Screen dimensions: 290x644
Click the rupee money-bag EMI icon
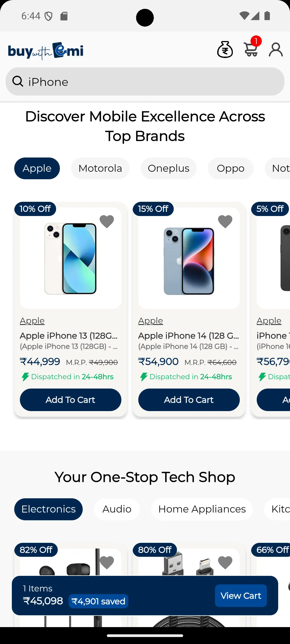(x=225, y=49)
